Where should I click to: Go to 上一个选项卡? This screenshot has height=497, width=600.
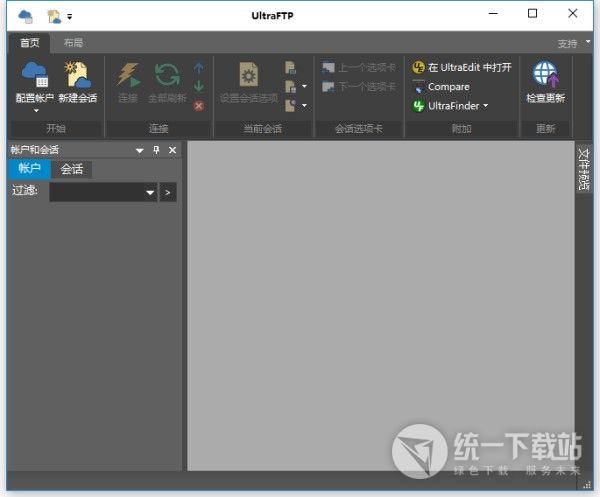(x=359, y=68)
